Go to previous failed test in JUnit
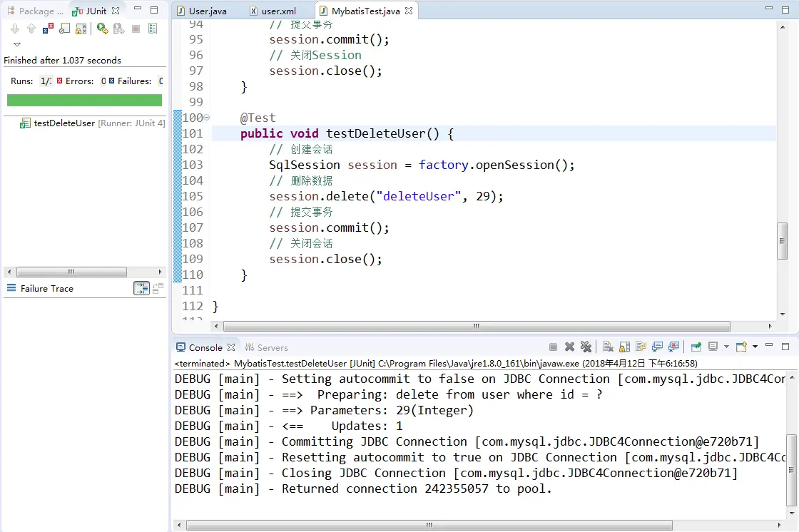Screen dimensions: 799x532 (x=31, y=29)
